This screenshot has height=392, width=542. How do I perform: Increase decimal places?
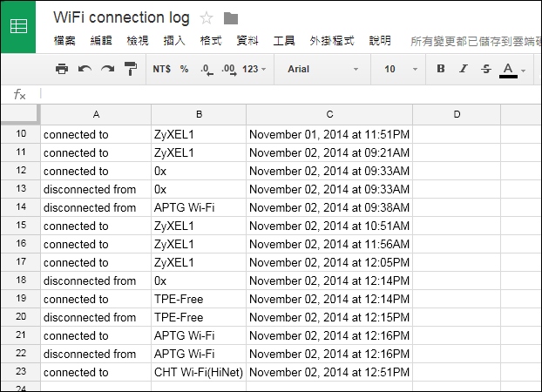[x=229, y=70]
